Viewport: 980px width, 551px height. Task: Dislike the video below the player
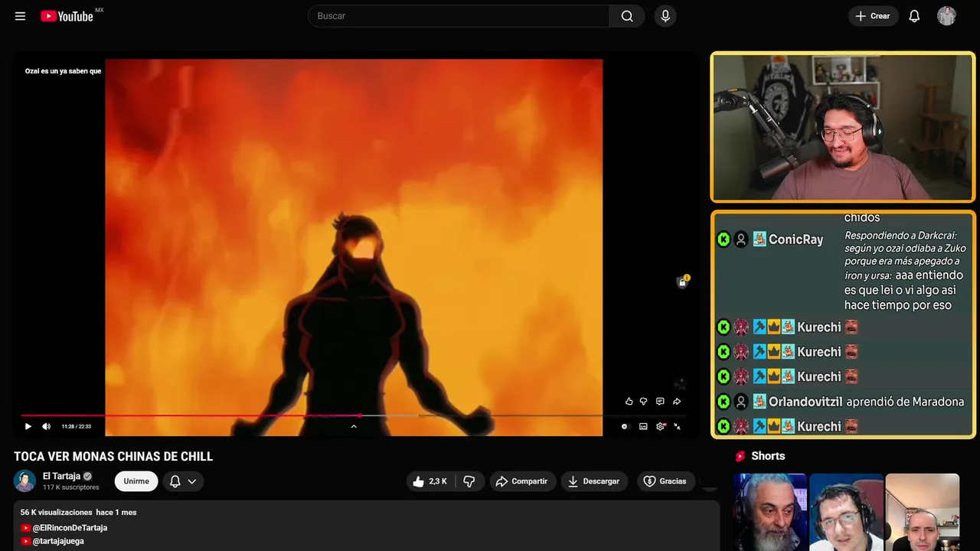469,481
